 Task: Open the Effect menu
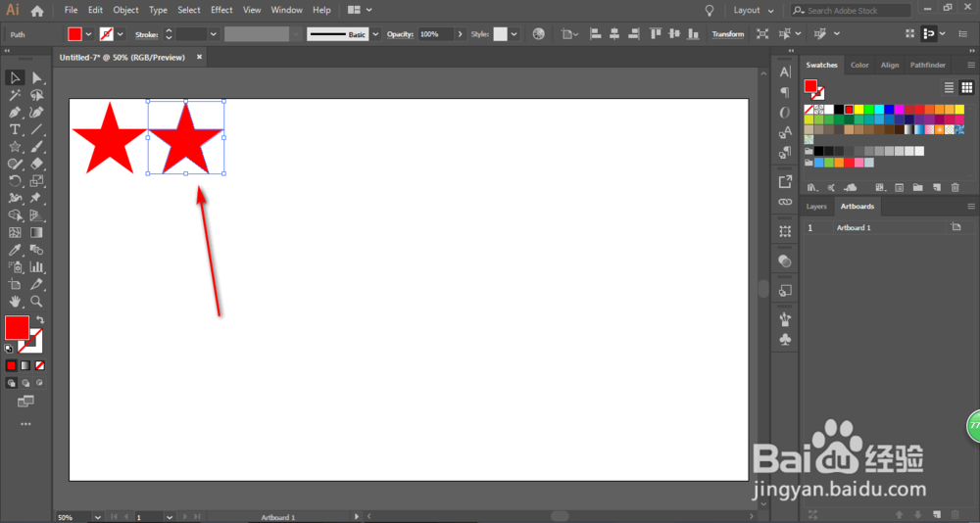(221, 10)
